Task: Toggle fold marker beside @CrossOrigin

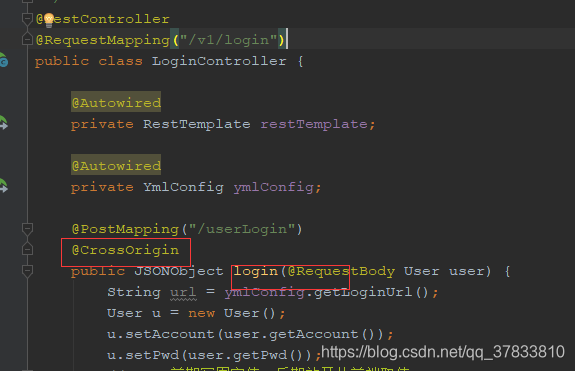Action: (x=27, y=249)
